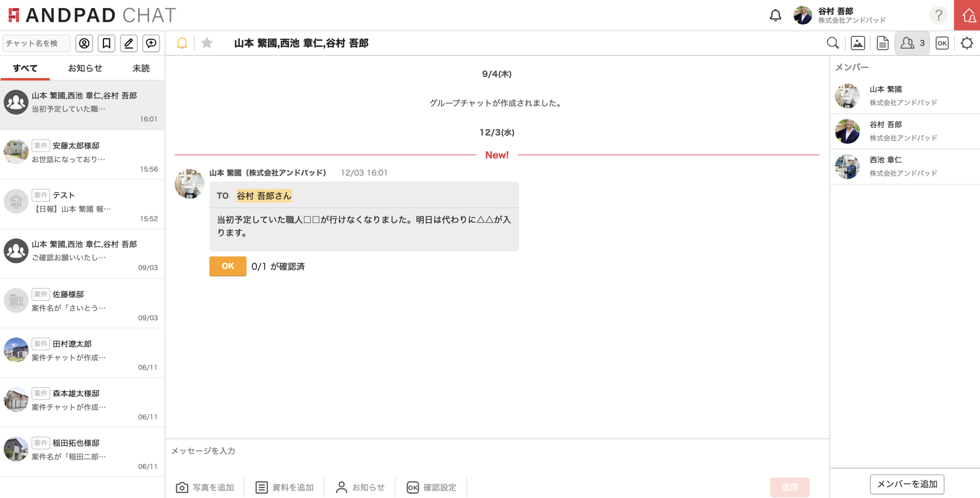Click the メンバーを追加 button

click(x=907, y=484)
